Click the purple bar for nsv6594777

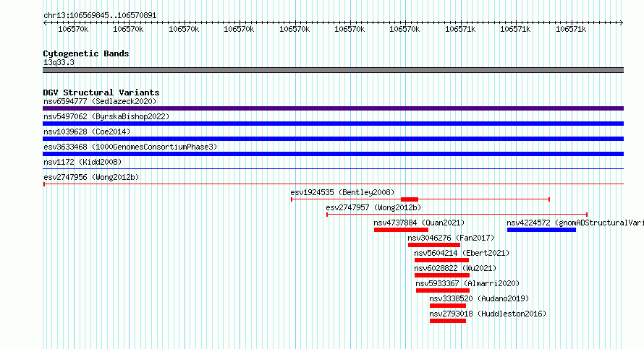click(x=333, y=108)
